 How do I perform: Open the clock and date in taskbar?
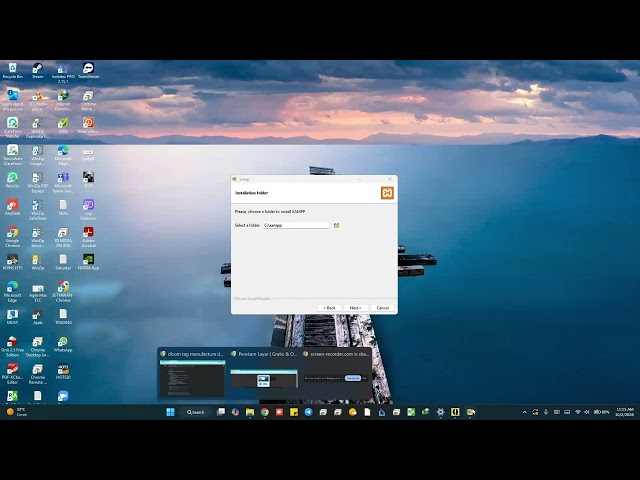[x=624, y=412]
